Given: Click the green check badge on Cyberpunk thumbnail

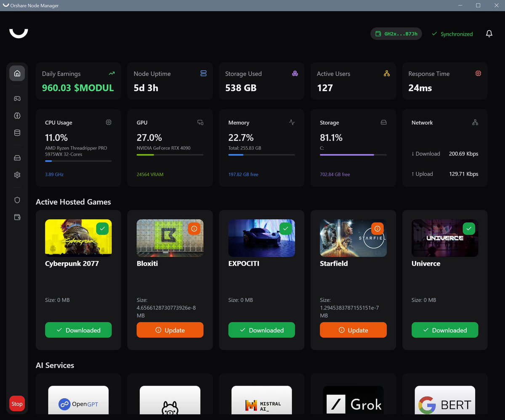Looking at the screenshot, I should coord(102,229).
